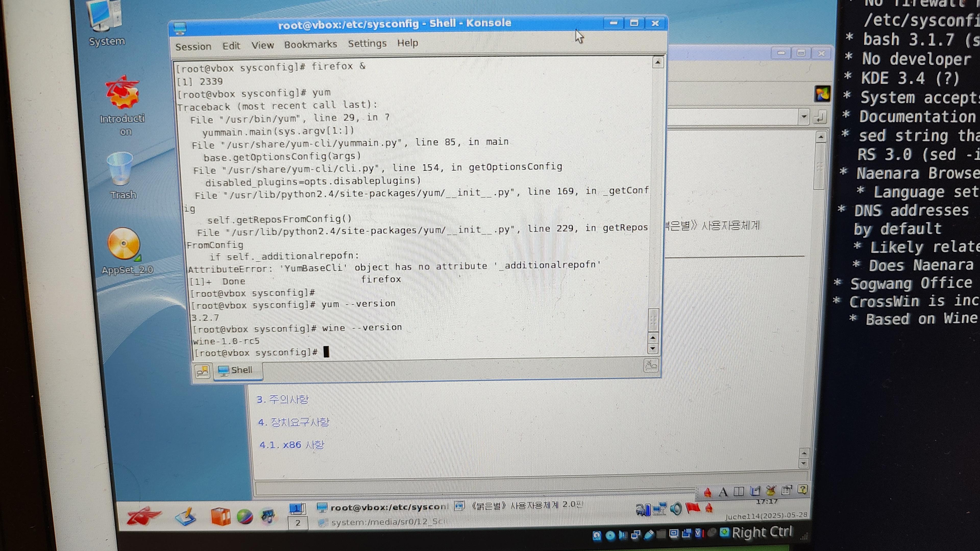
Task: Click the 'A' font icon in floating toolbar
Action: pyautogui.click(x=723, y=492)
